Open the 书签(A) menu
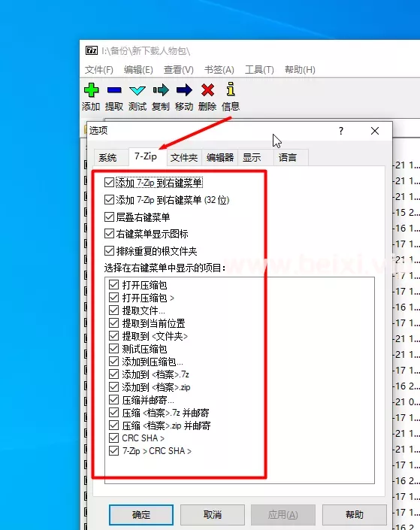Viewport: 420px width, 530px height. point(219,70)
